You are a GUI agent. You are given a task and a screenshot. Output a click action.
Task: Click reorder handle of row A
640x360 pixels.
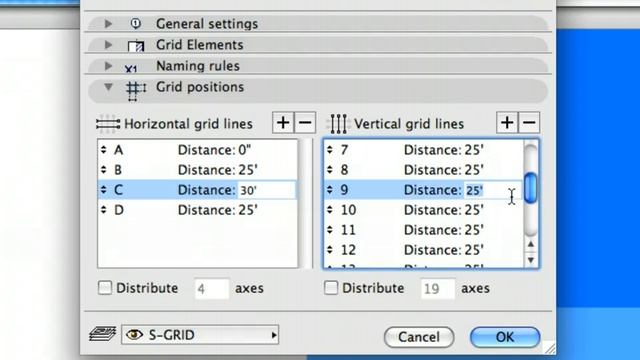(x=104, y=150)
